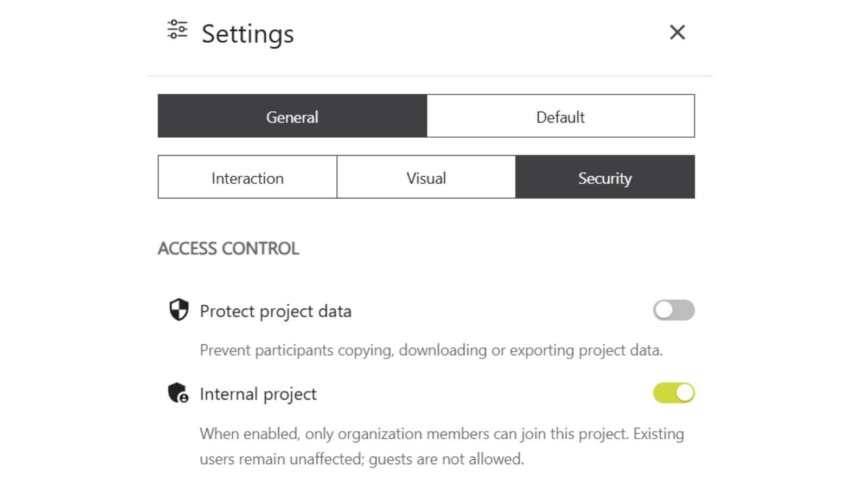Click the shield icon for Protect project data
Viewport: 868px width, 488px height.
tap(178, 310)
